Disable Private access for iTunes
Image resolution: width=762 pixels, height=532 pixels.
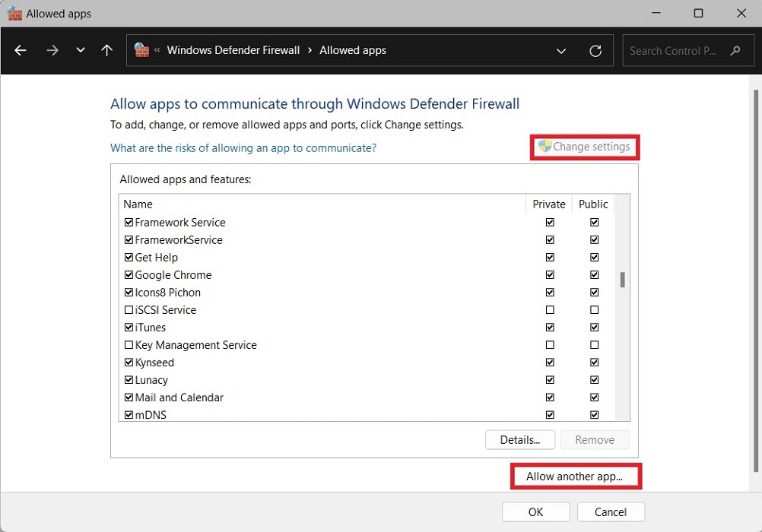coord(550,327)
